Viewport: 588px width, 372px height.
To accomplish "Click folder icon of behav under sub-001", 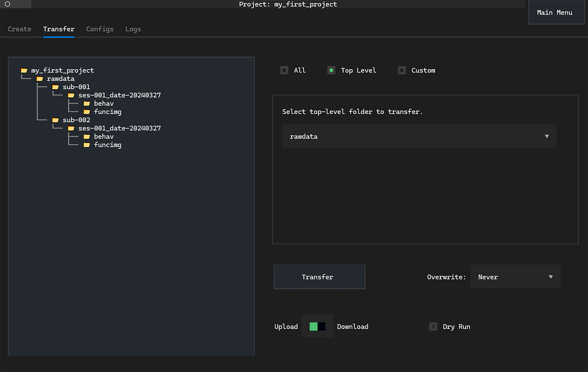I will [87, 104].
